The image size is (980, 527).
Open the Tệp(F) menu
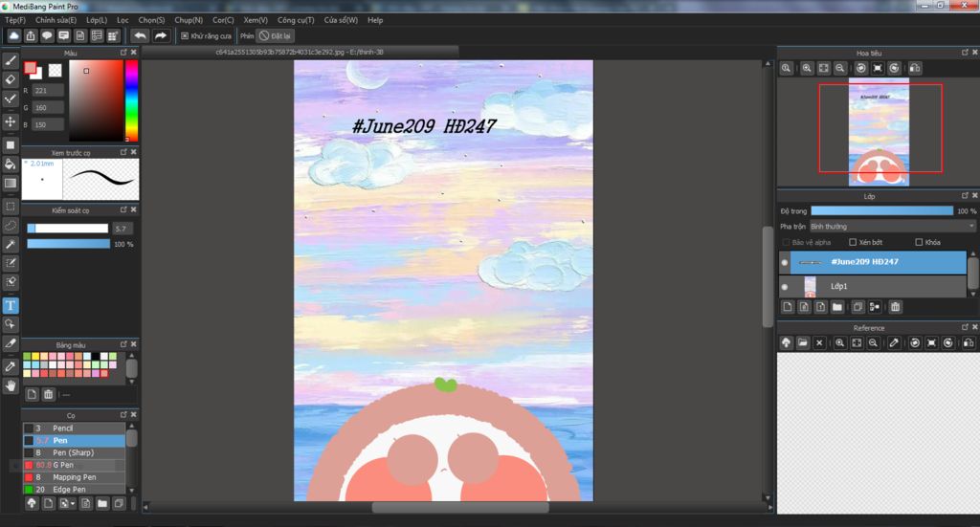point(15,20)
